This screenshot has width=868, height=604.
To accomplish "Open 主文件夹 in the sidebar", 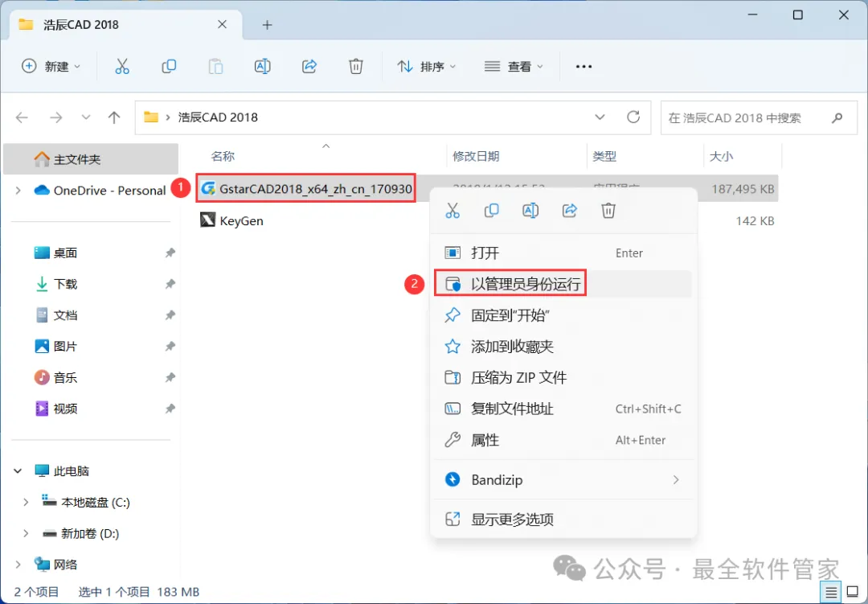I will coord(91,159).
